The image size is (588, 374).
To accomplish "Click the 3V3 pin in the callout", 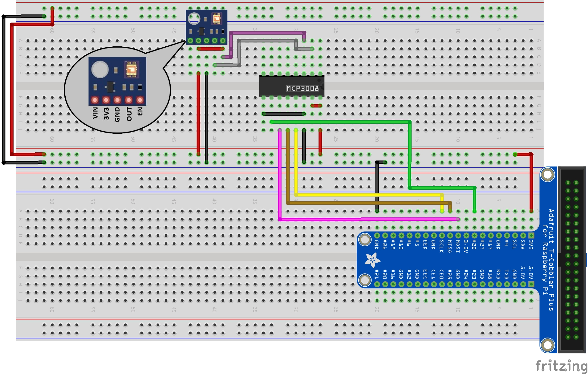I will click(x=106, y=100).
